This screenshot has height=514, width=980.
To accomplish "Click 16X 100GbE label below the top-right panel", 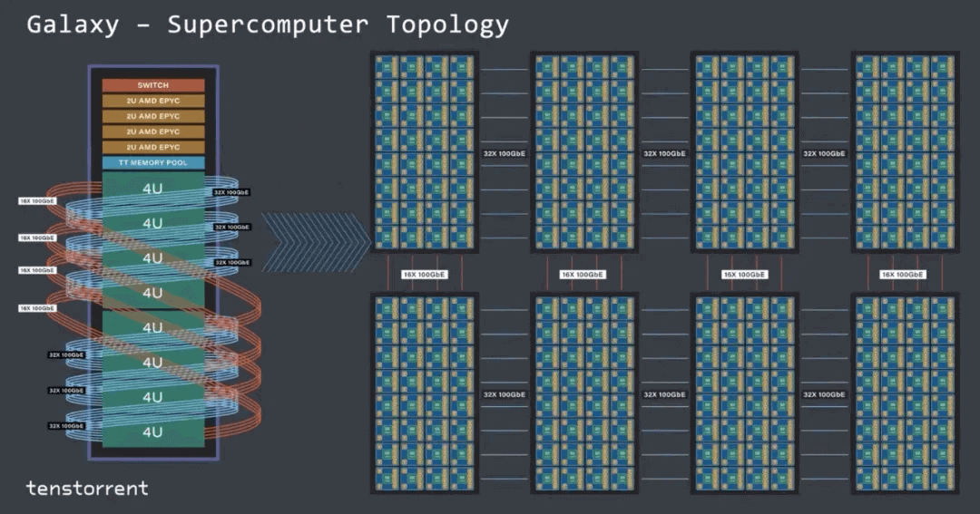I will (903, 274).
